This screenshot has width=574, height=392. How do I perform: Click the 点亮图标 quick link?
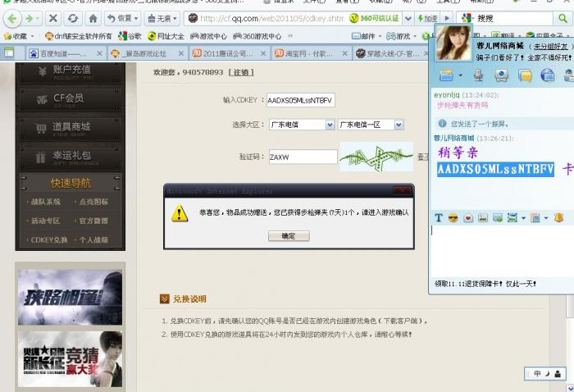(93, 202)
